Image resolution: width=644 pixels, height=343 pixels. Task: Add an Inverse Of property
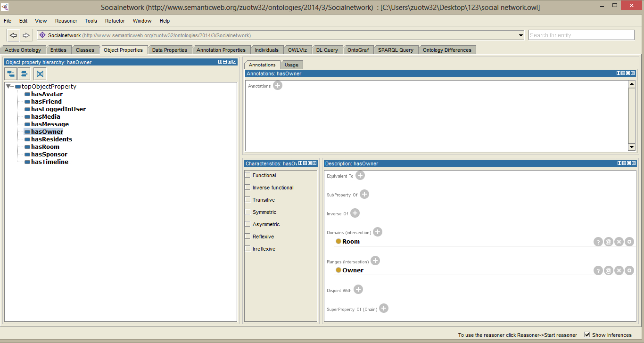[355, 213]
